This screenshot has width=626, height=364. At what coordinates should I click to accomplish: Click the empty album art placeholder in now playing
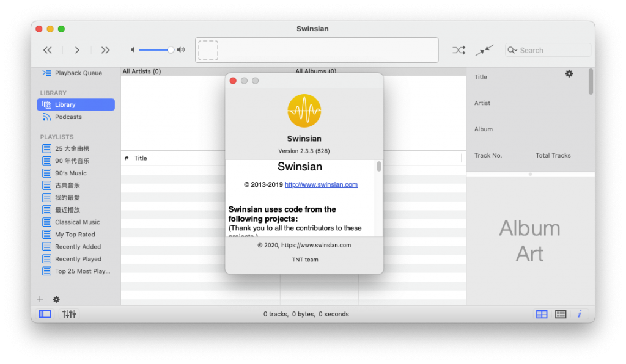point(208,50)
